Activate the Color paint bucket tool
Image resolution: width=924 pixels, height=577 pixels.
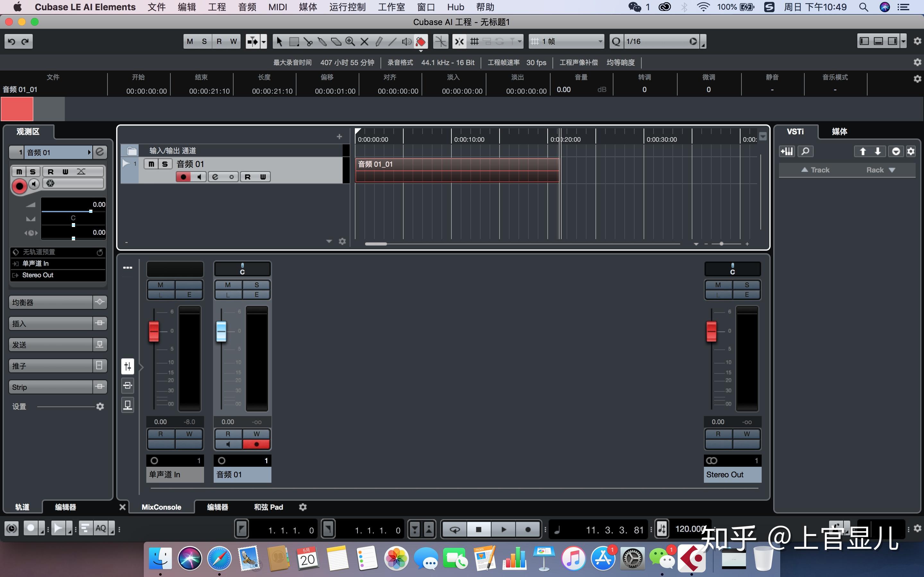420,41
